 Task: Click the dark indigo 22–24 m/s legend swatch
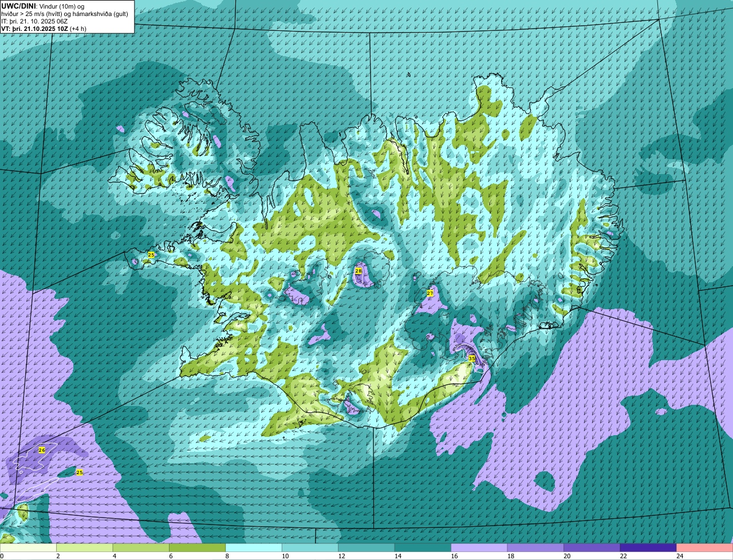pos(648,547)
